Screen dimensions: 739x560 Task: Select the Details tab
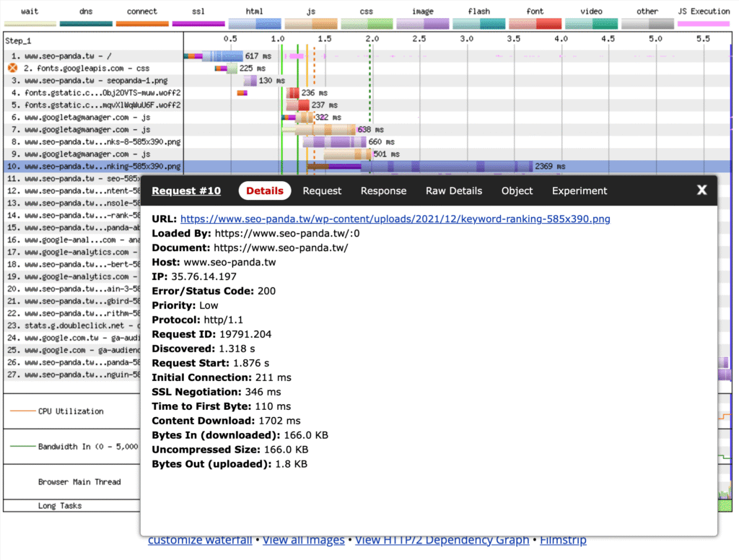pyautogui.click(x=265, y=191)
